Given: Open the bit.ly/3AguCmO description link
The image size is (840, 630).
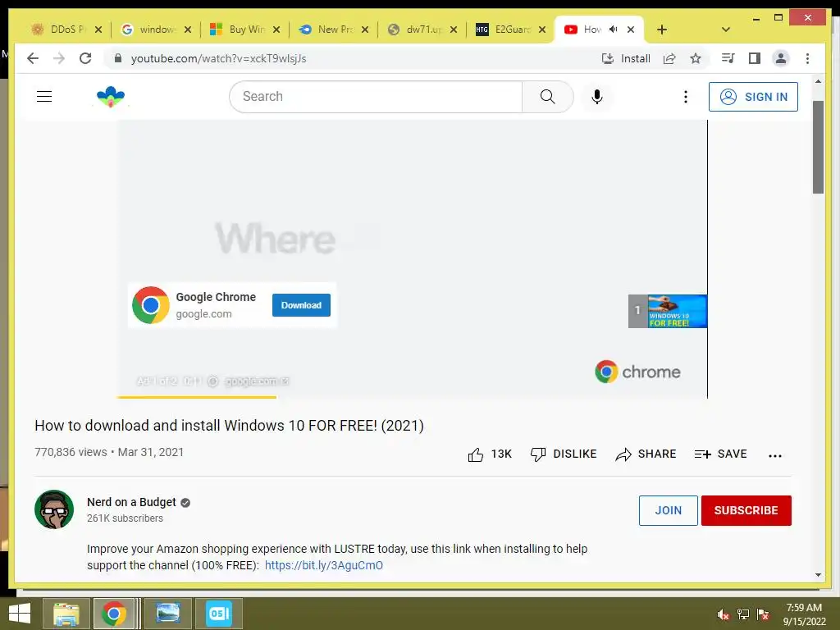Looking at the screenshot, I should point(323,565).
